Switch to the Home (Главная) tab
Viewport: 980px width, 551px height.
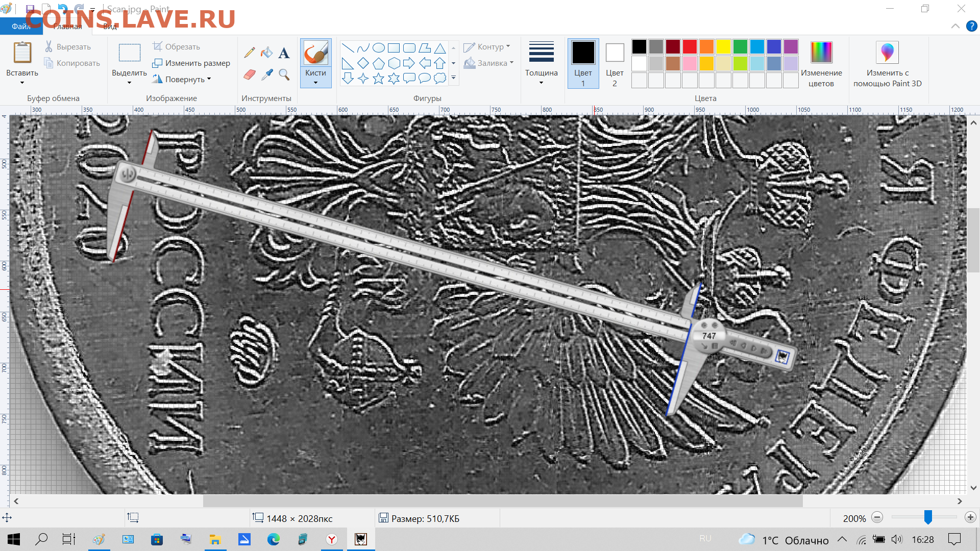tap(67, 27)
